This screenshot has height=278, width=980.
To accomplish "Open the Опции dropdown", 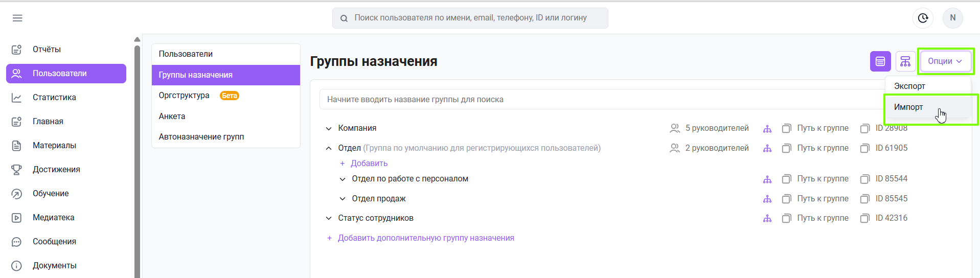I will click(x=945, y=61).
